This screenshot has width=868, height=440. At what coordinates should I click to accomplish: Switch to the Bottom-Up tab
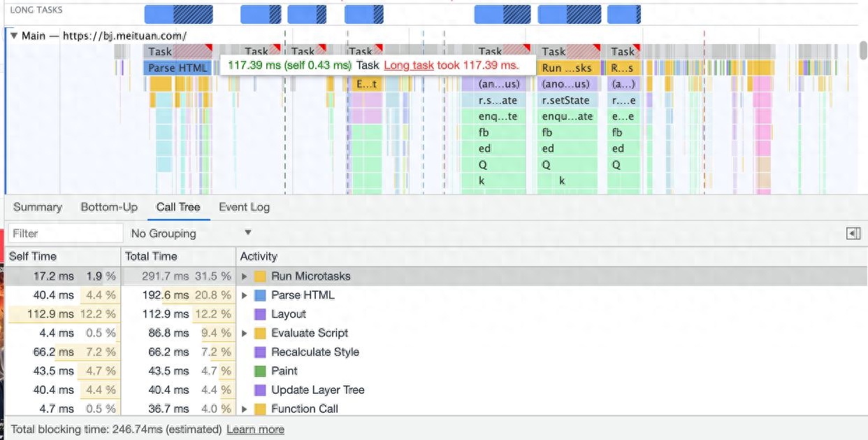tap(109, 207)
